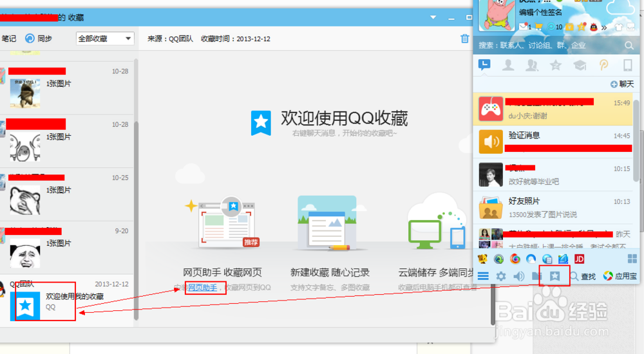644x354 pixels.
Task: Open the file assistant folder icon
Action: click(536, 276)
